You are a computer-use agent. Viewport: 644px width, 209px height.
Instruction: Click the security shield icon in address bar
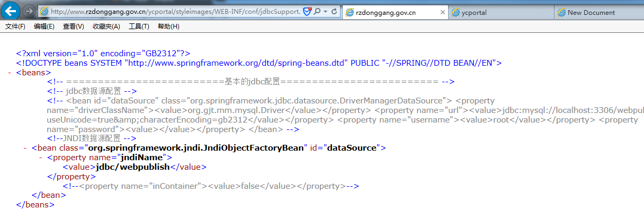click(307, 11)
